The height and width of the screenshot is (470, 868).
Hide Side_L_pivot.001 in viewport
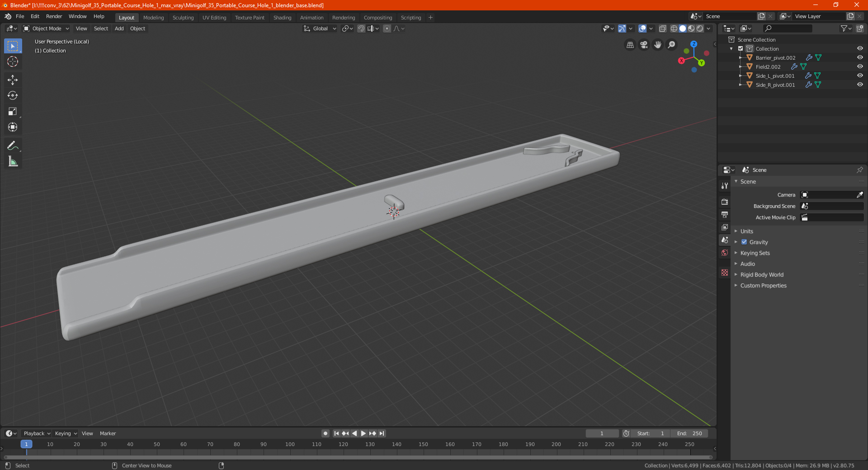click(860, 75)
